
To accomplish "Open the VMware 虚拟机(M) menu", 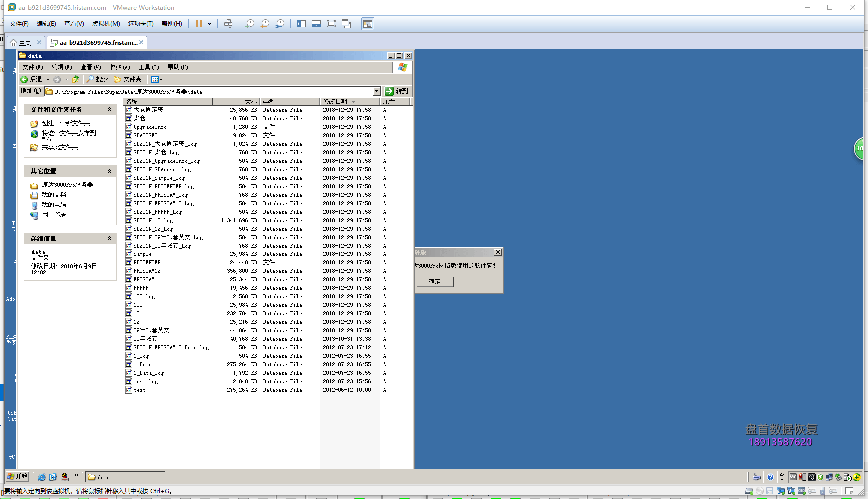I will [x=106, y=24].
